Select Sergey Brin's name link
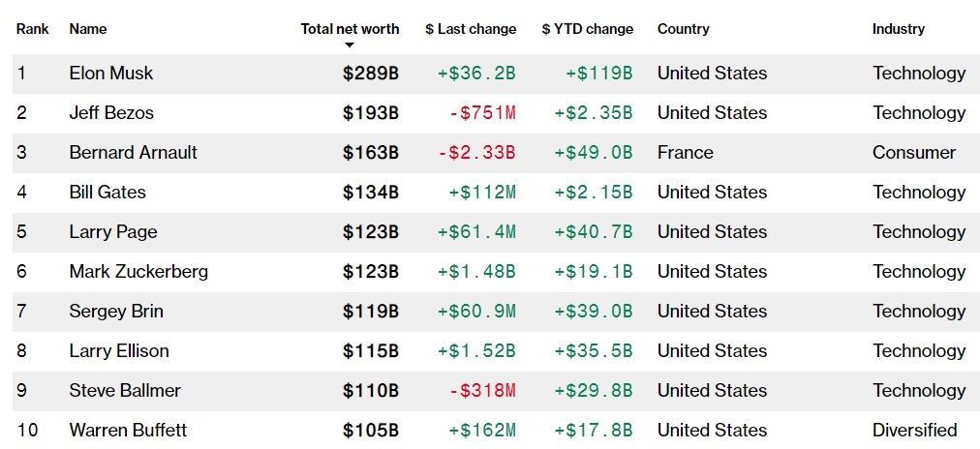This screenshot has height=449, width=980. 116,312
